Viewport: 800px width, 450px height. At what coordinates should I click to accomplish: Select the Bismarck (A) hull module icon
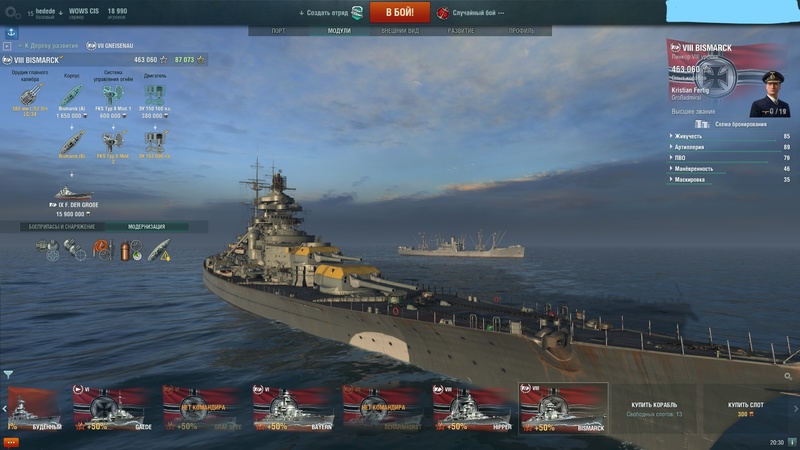click(x=71, y=95)
